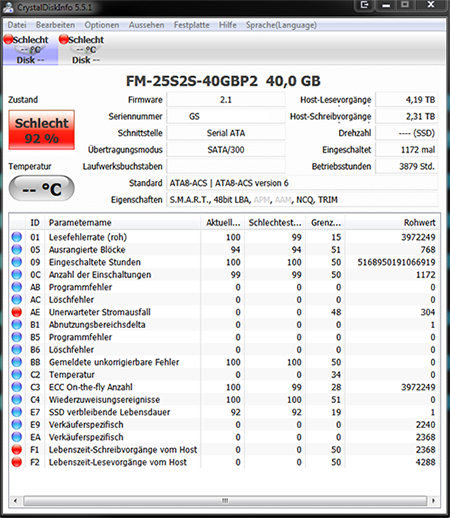Click the title bar icon left of minimize
This screenshot has height=518, width=450.
pos(364,5)
